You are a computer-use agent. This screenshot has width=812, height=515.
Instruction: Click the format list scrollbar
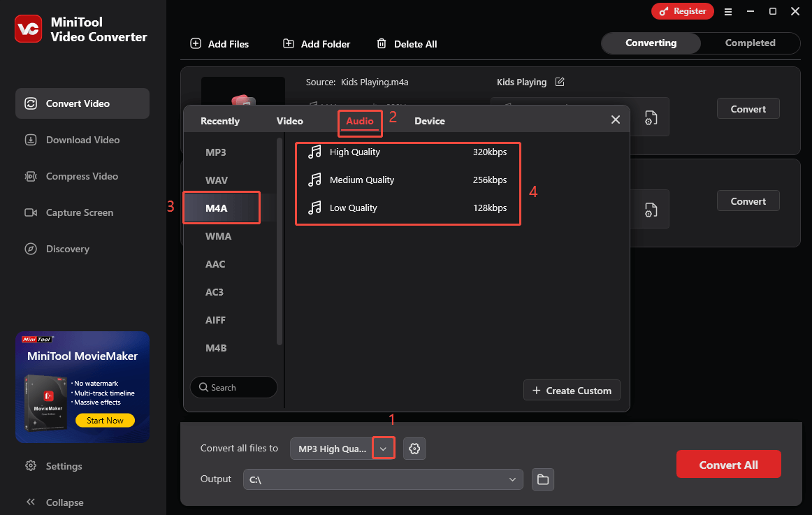[280, 241]
